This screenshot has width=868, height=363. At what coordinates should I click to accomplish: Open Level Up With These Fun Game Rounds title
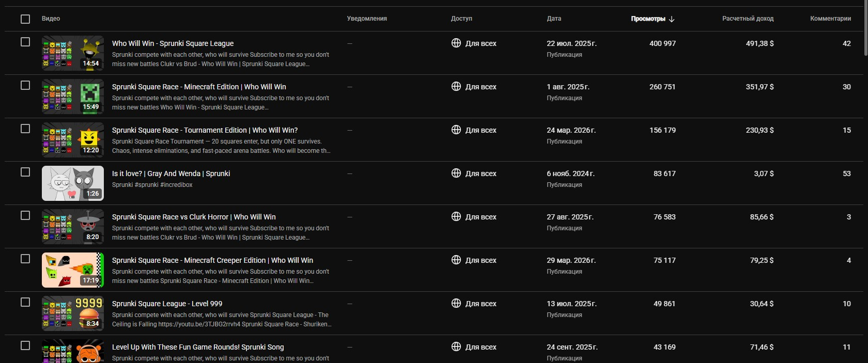point(198,347)
